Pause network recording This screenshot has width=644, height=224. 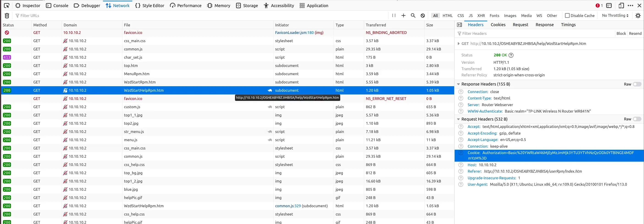394,16
